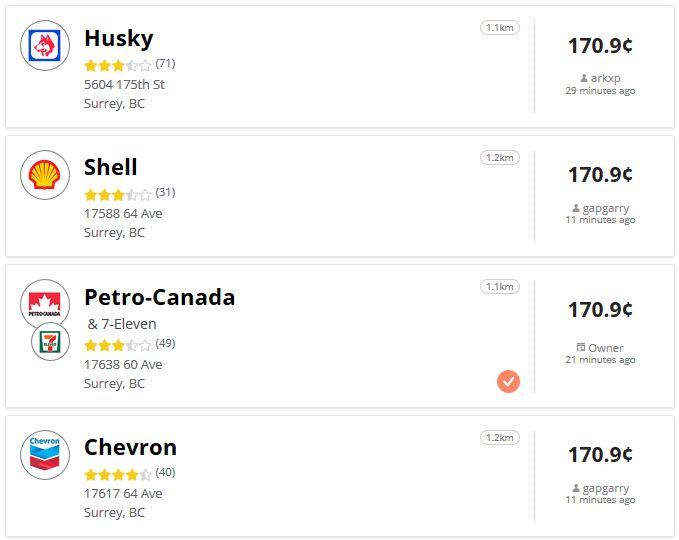The width and height of the screenshot is (679, 540).
Task: Click Shell's star rating with 31 reviews
Action: (118, 194)
